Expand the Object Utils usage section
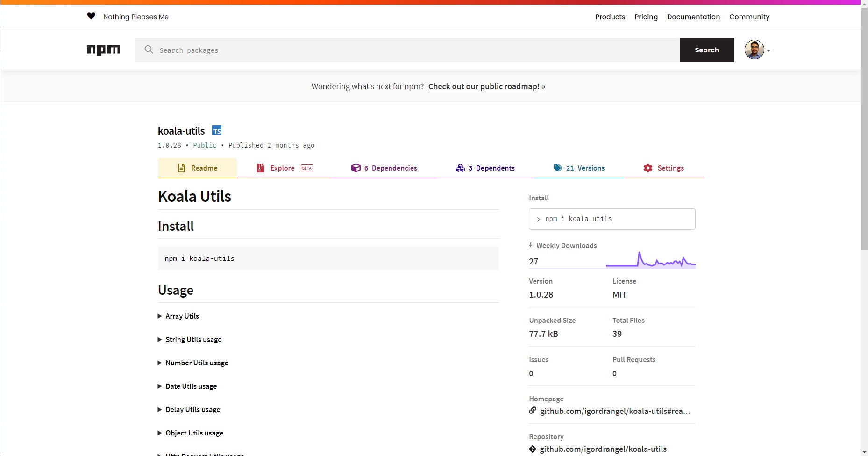Viewport: 868px width, 456px height. point(191,433)
